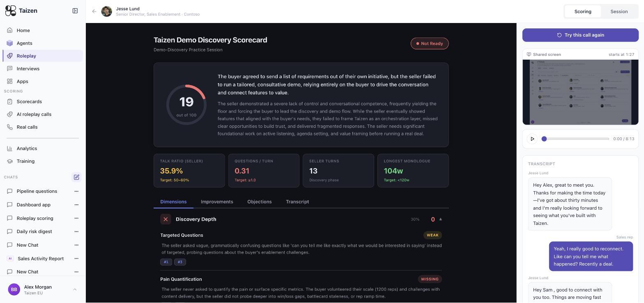
Task: Open the Sales Activity Report chat
Action: pos(41,259)
